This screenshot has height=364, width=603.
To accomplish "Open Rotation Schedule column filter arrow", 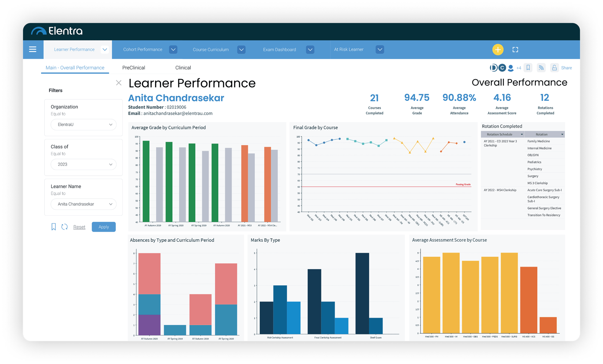I will 522,135.
